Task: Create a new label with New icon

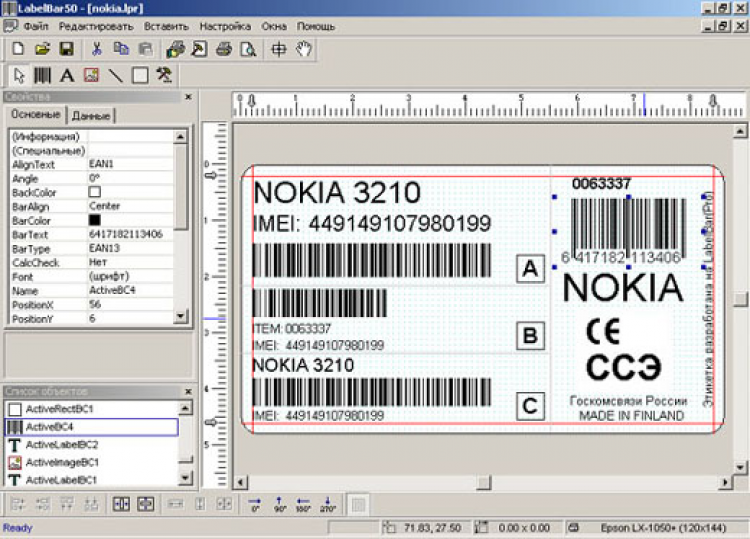Action: (x=18, y=49)
